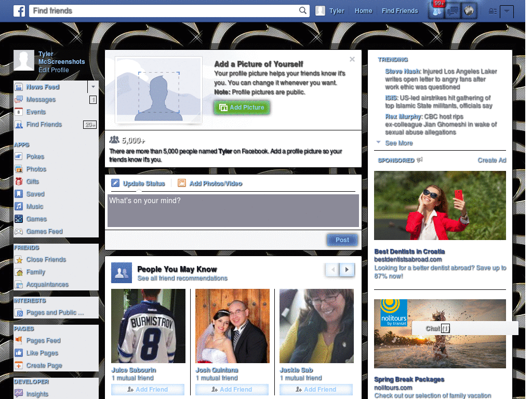The height and width of the screenshot is (399, 532).
Task: Open Find Friends in top bar
Action: tap(400, 11)
